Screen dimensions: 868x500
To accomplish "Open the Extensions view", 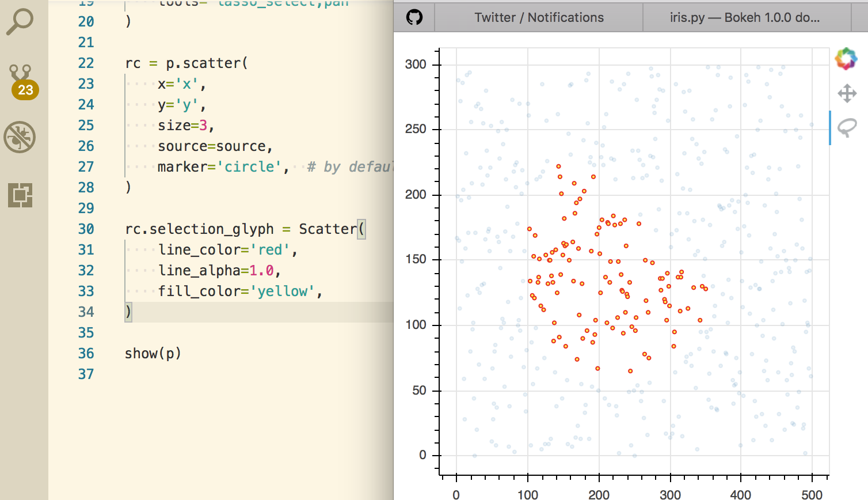I will [21, 196].
